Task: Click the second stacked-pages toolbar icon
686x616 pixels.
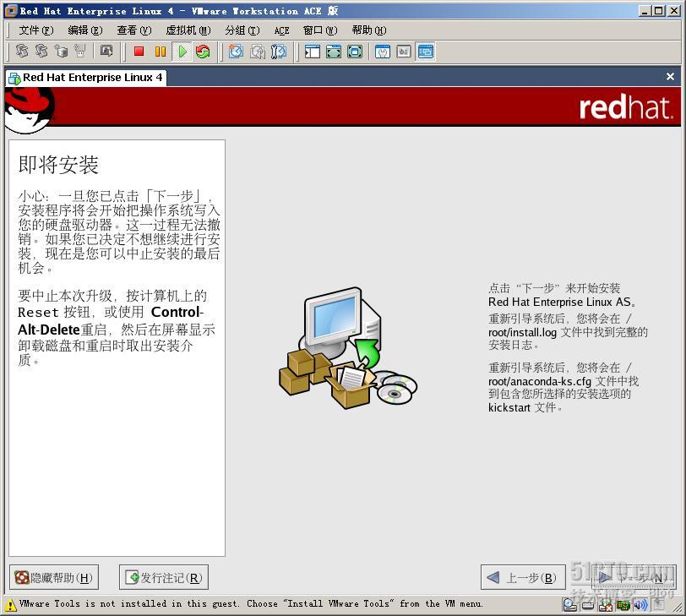Action: [x=41, y=52]
